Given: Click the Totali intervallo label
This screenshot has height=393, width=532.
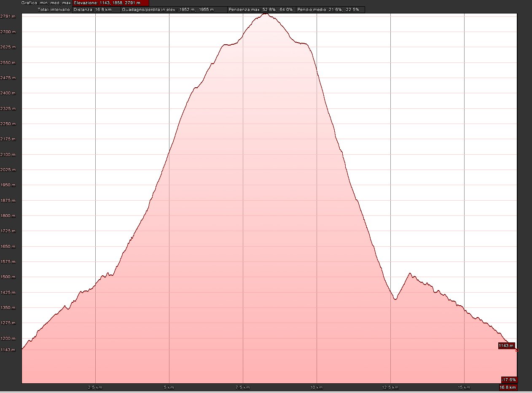Looking at the screenshot, I should [x=54, y=9].
